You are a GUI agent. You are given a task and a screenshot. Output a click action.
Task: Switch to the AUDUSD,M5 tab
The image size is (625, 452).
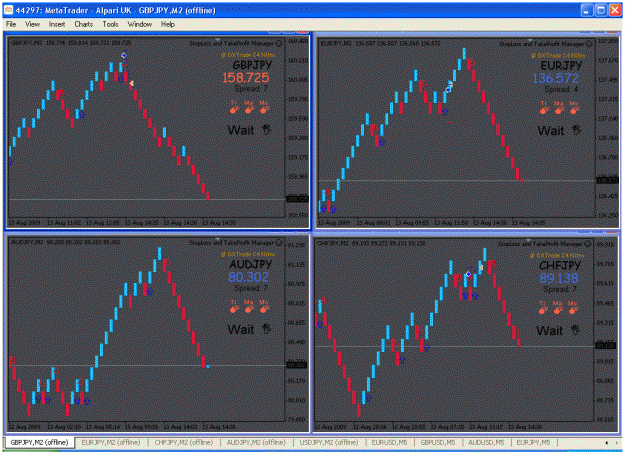pyautogui.click(x=486, y=442)
